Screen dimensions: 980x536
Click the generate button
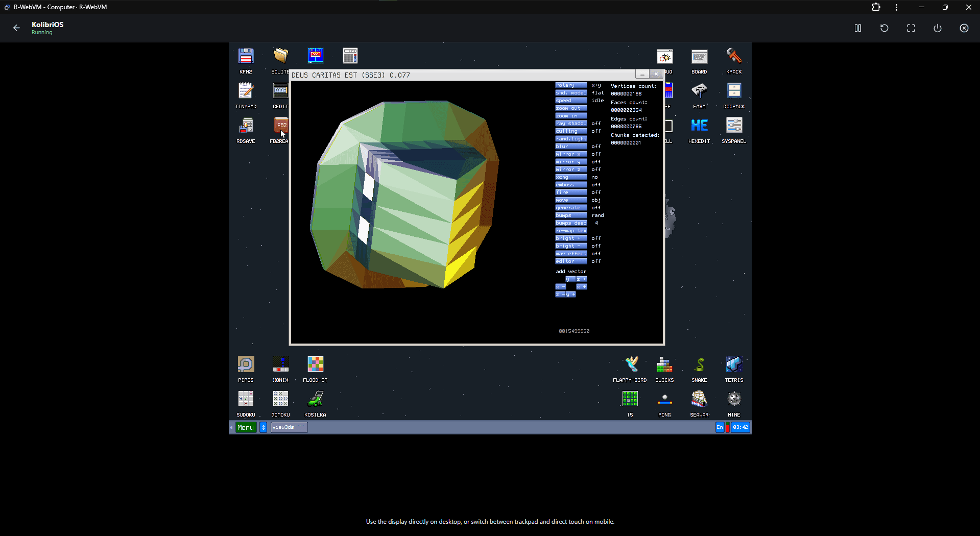tap(571, 208)
